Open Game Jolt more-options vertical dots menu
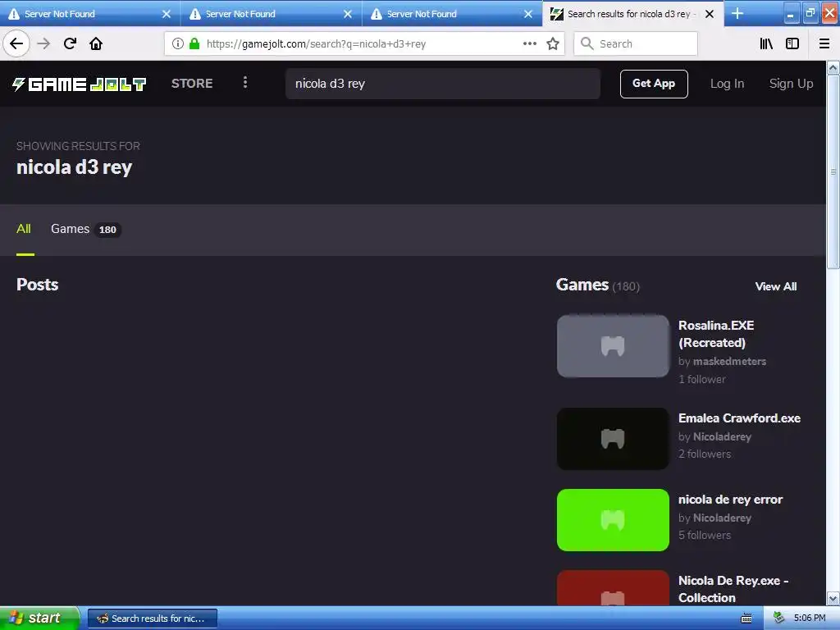The width and height of the screenshot is (840, 630). (x=244, y=83)
